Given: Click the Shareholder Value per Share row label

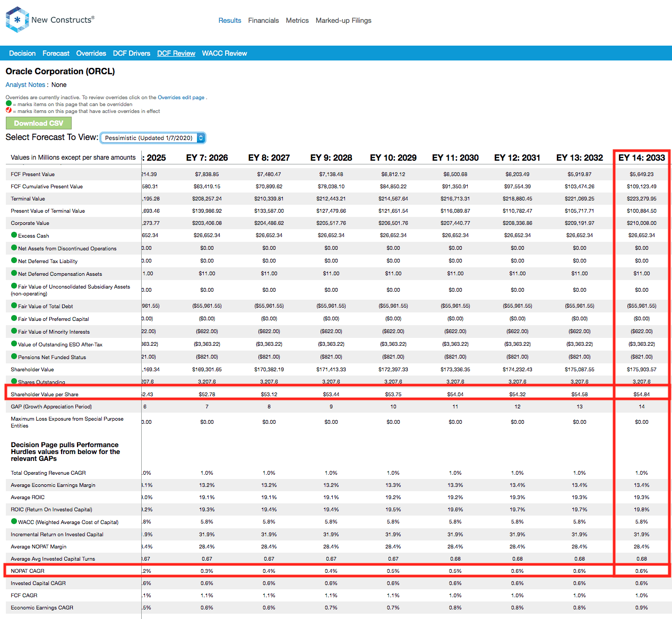Looking at the screenshot, I should point(45,394).
